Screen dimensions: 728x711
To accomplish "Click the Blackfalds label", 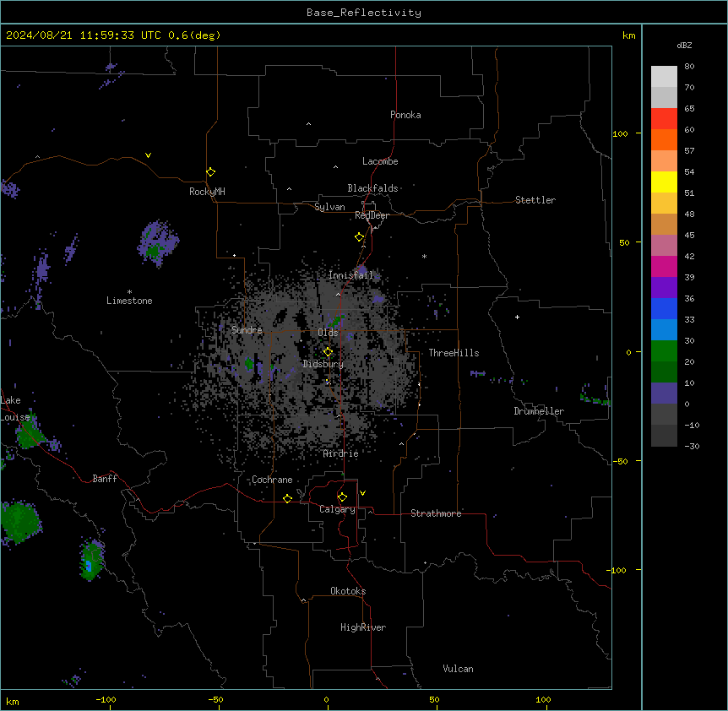I will (372, 188).
